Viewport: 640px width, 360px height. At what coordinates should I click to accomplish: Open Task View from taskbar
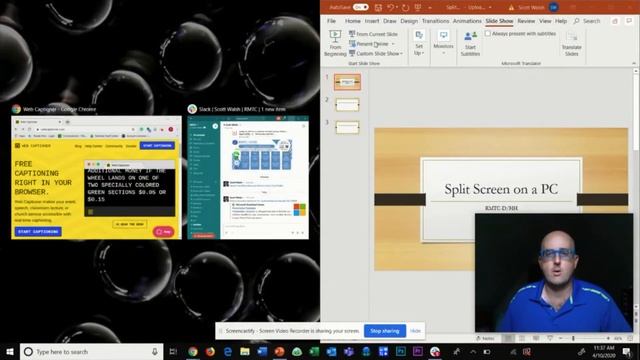173,351
